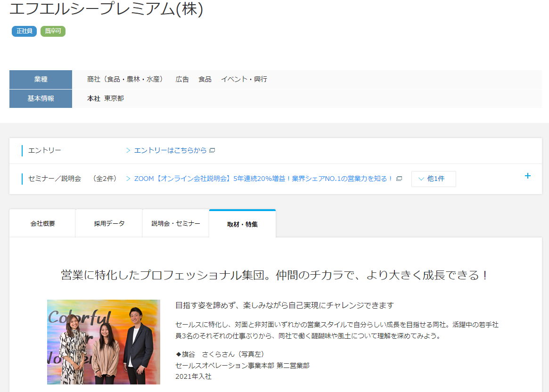Click the セミナー／説明会 section label
The width and height of the screenshot is (549, 392).
pyautogui.click(x=55, y=179)
